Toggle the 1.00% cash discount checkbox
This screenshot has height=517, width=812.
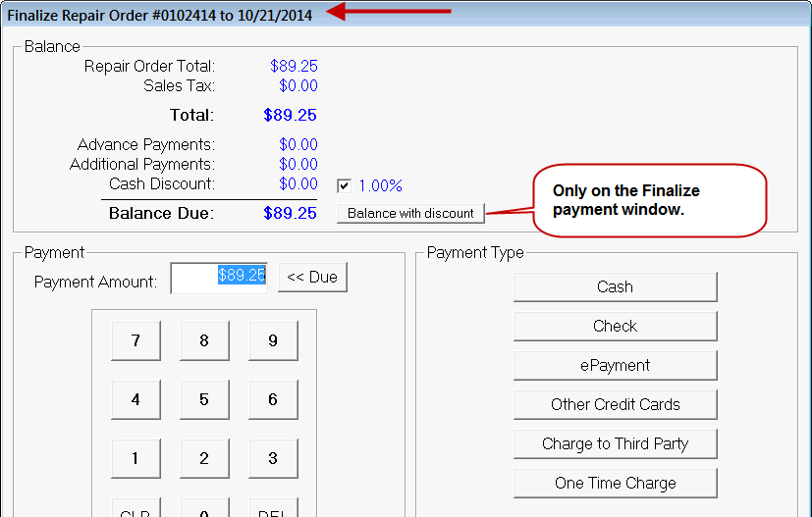pyautogui.click(x=344, y=185)
